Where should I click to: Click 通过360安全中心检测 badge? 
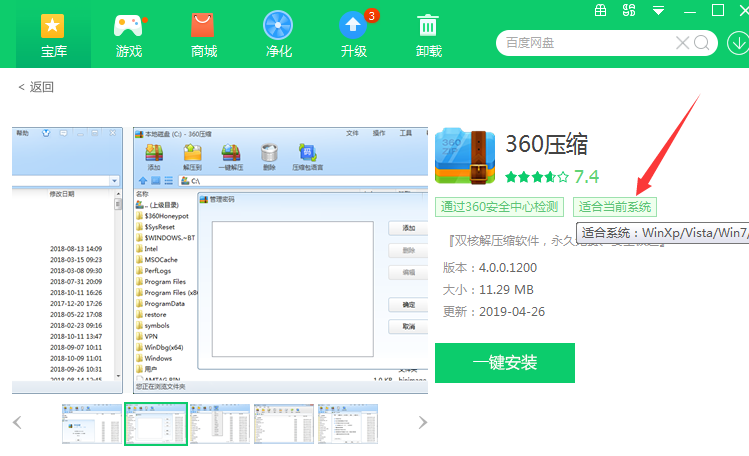click(x=499, y=207)
